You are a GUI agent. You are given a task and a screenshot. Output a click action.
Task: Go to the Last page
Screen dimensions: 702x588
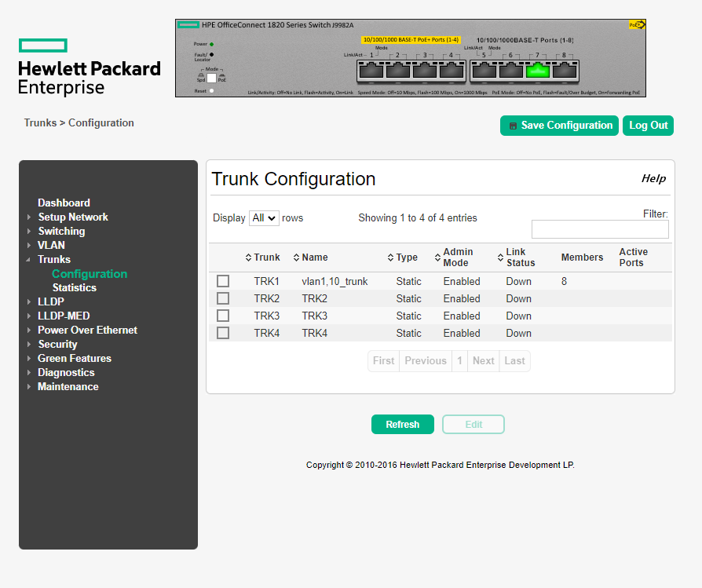click(x=514, y=360)
